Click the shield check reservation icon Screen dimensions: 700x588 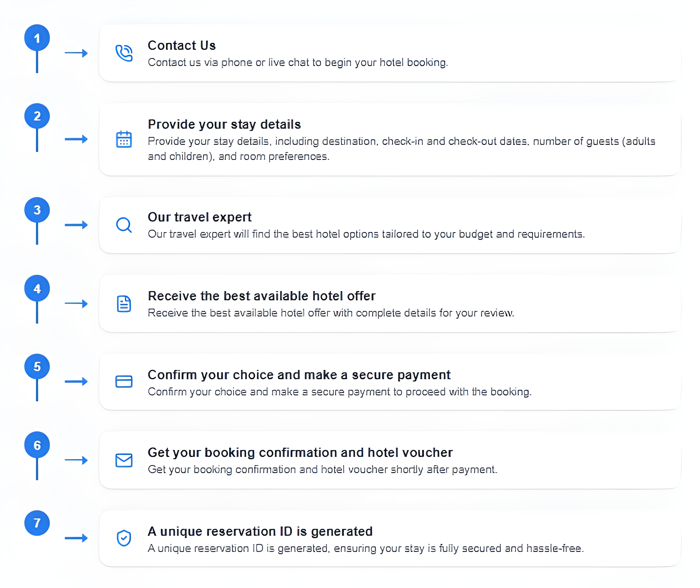[124, 538]
